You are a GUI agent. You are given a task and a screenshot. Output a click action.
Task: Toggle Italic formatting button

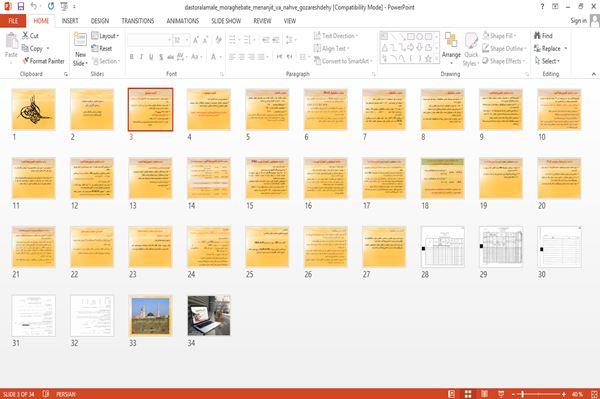pos(141,57)
